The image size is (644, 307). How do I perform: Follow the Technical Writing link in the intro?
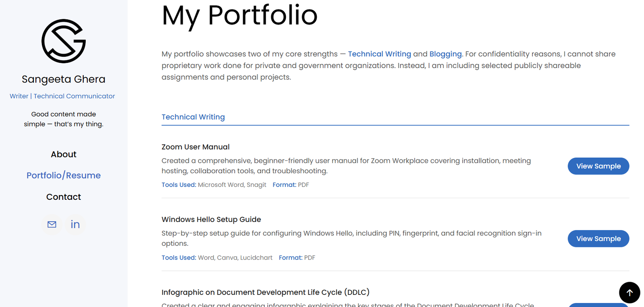click(379, 54)
